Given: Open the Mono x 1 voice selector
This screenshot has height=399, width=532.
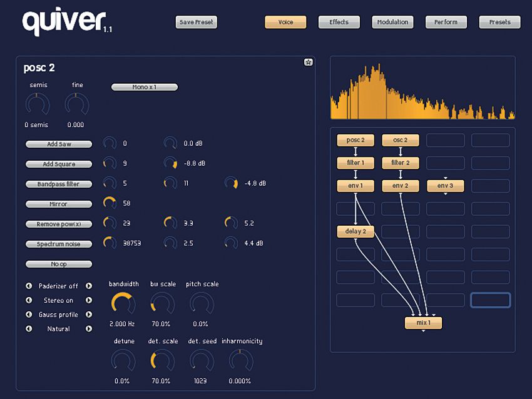Looking at the screenshot, I should [145, 87].
